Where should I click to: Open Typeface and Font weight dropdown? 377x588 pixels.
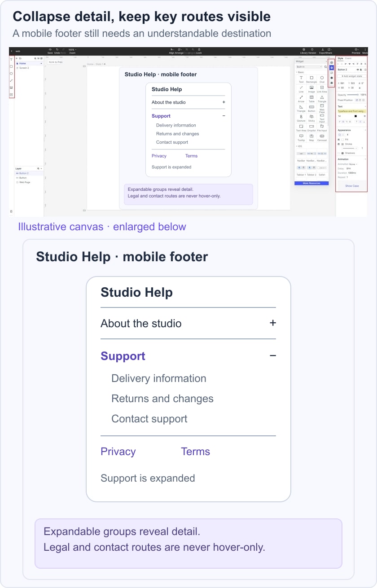(352, 111)
